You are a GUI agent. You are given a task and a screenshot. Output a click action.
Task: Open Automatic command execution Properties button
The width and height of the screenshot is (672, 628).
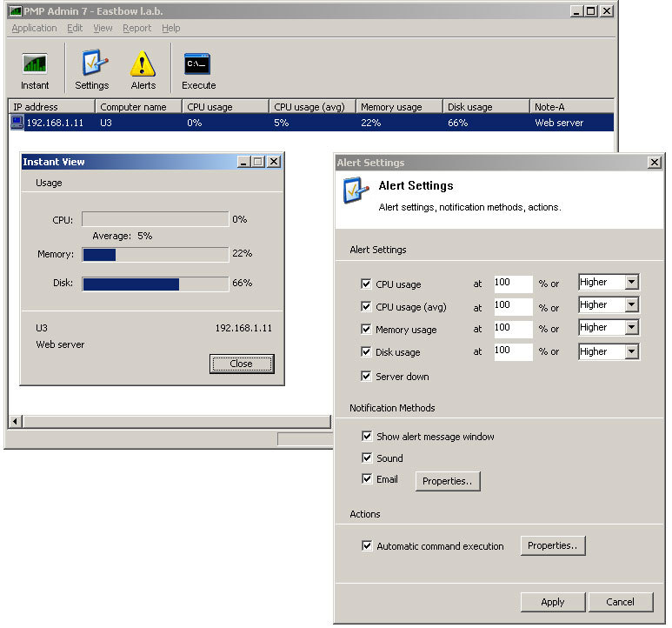pyautogui.click(x=552, y=545)
